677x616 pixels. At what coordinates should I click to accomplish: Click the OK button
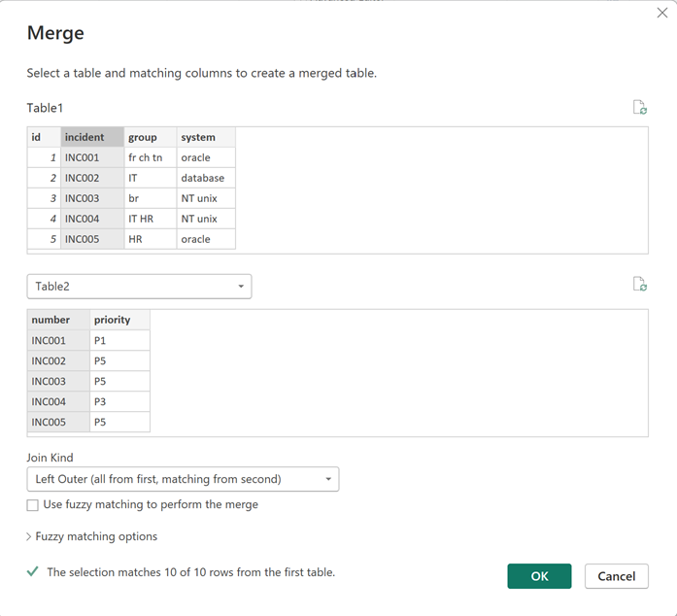click(539, 576)
